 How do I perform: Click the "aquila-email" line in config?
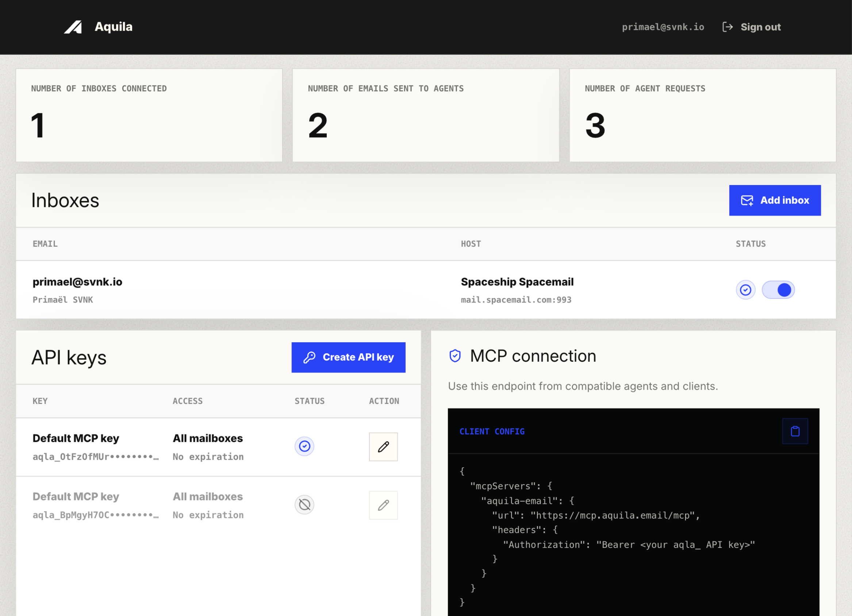pos(527,501)
